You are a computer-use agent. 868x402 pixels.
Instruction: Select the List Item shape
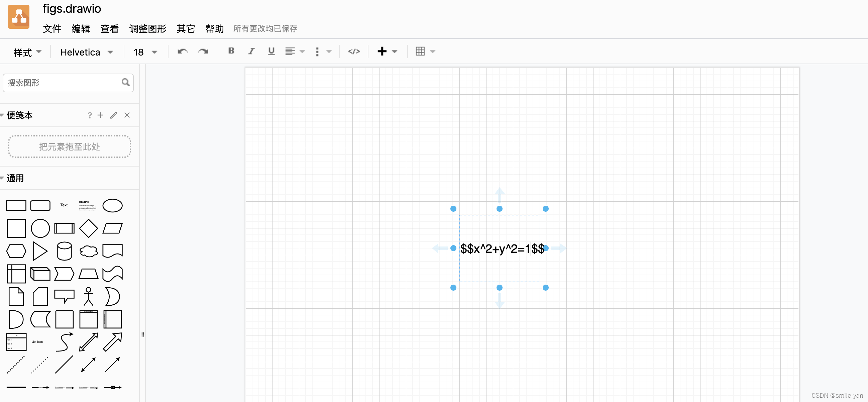[x=37, y=342]
